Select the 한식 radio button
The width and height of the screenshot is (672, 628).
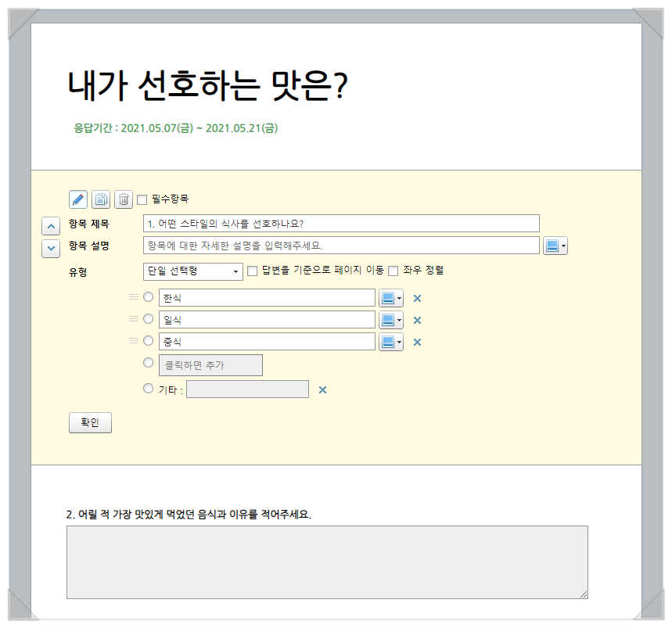point(149,296)
